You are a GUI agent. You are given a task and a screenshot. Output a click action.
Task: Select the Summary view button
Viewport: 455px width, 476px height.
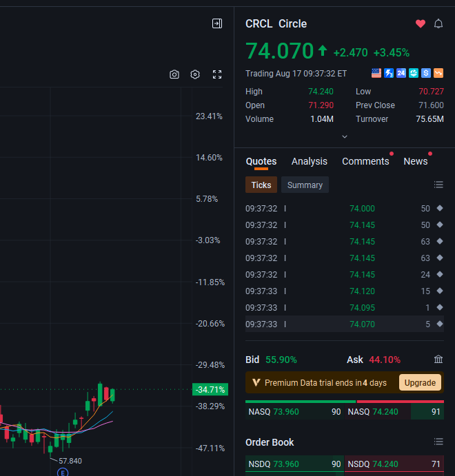305,185
